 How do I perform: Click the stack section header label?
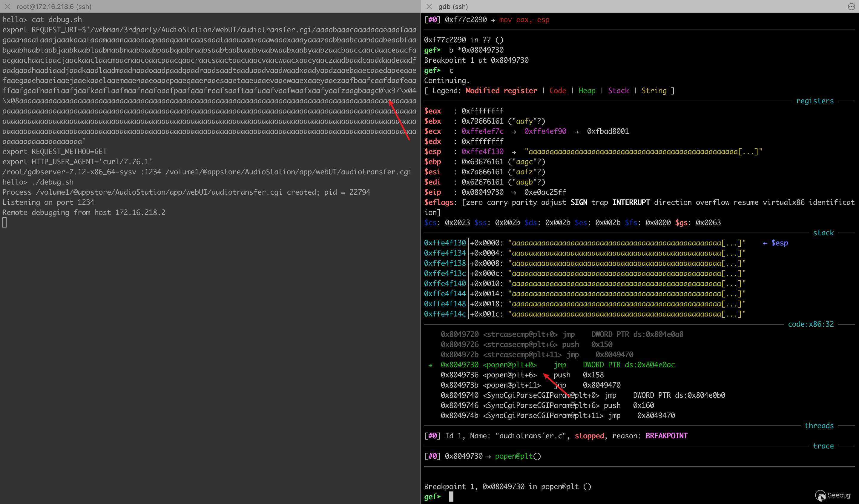823,233
